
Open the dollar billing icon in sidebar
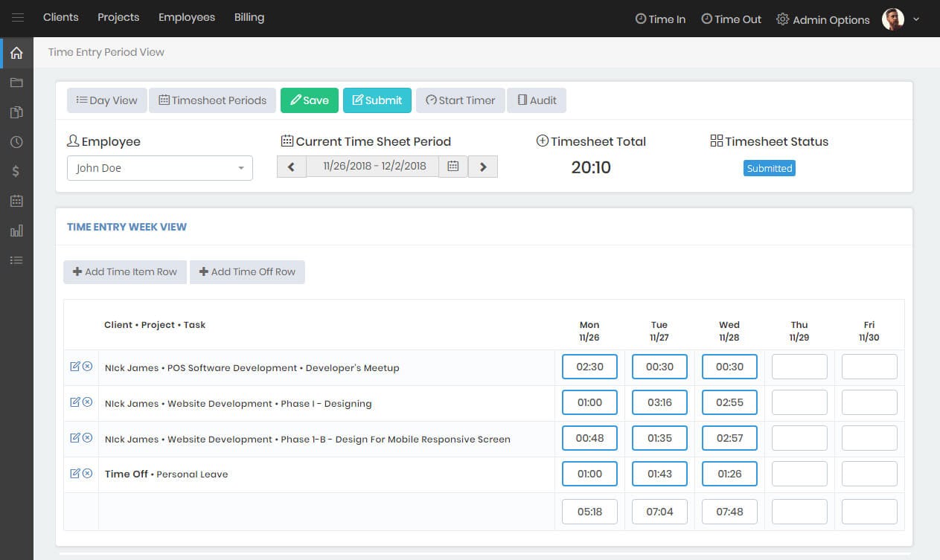click(16, 171)
